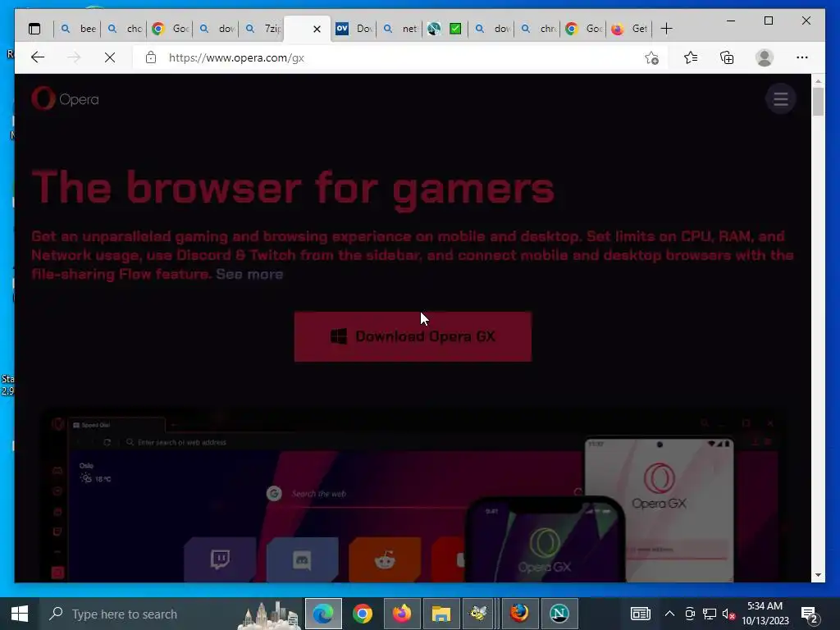Click the Opera GX screenshot preview image
The width and height of the screenshot is (840, 630).
tap(413, 495)
